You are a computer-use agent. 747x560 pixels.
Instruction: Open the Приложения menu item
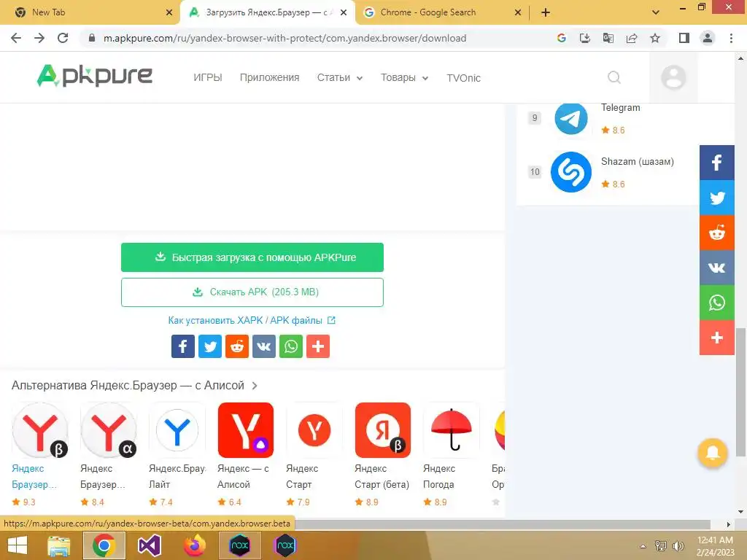point(270,77)
